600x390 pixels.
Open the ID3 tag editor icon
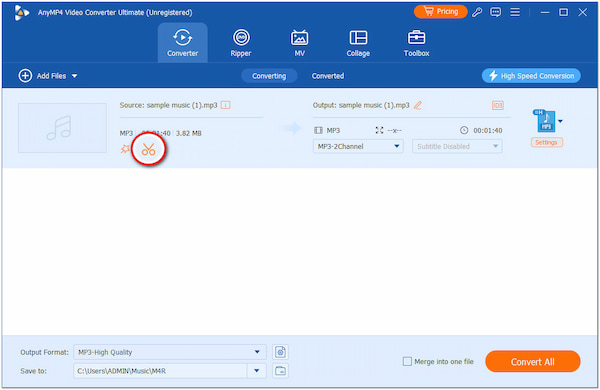tap(497, 105)
